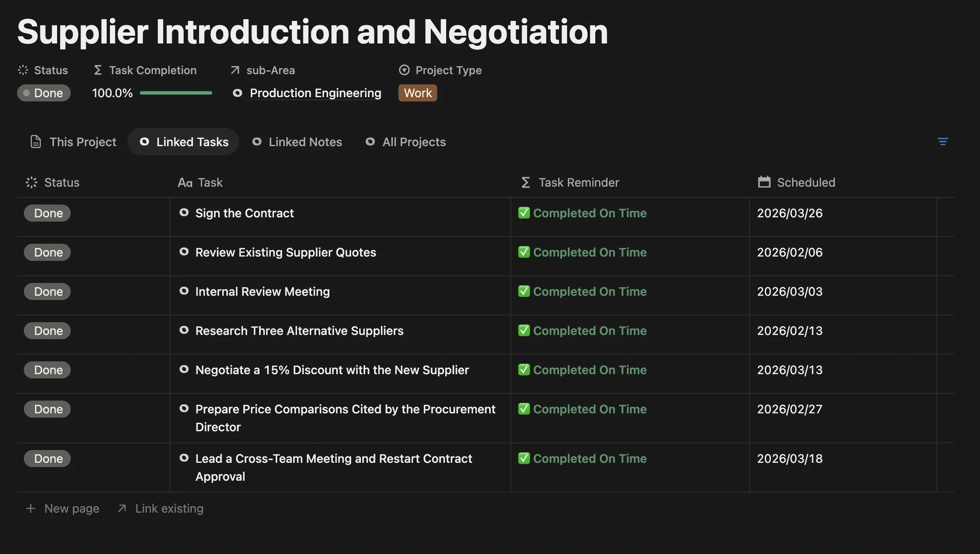Click the Task Completion property label

click(145, 70)
